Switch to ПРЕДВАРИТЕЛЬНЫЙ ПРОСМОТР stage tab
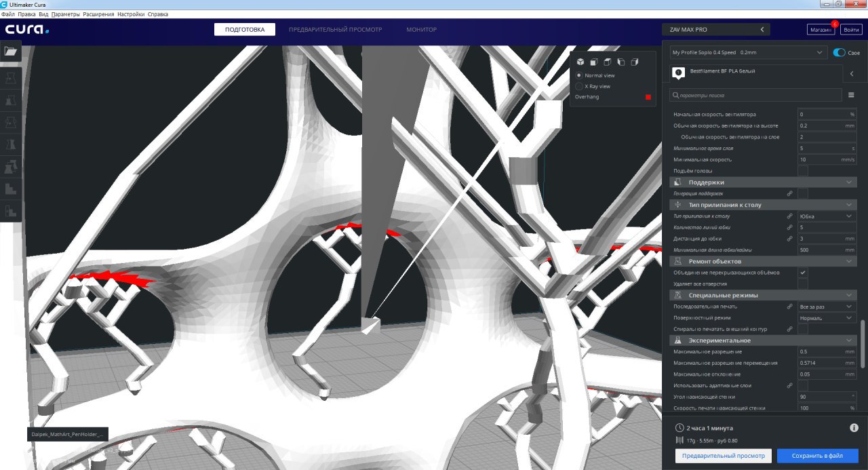 tap(335, 30)
